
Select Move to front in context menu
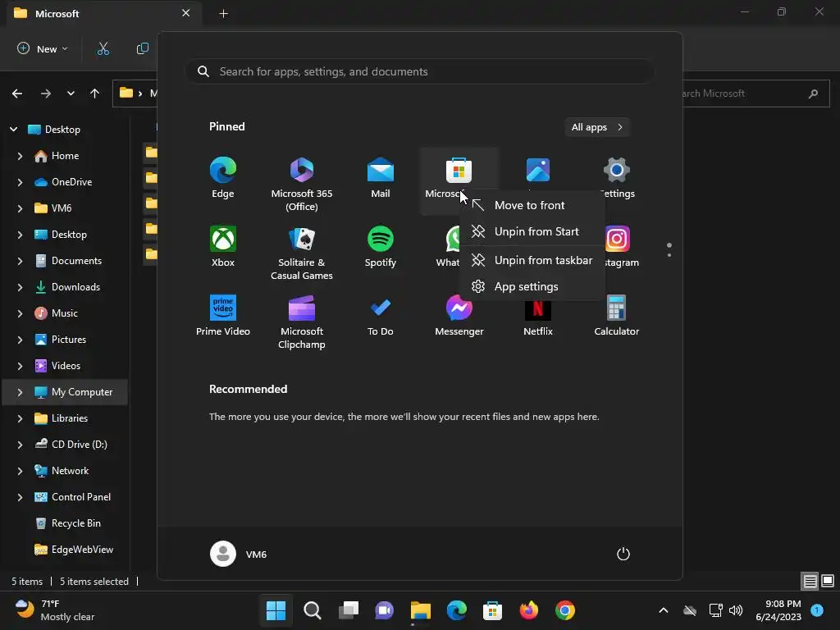point(532,205)
